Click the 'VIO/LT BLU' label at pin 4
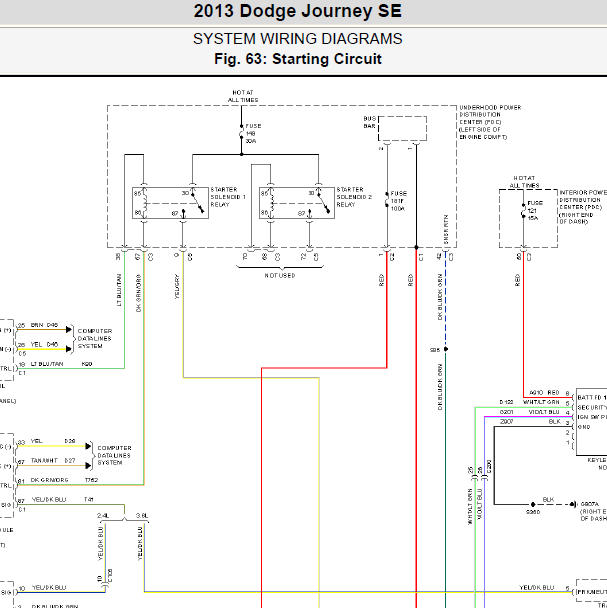 click(544, 412)
